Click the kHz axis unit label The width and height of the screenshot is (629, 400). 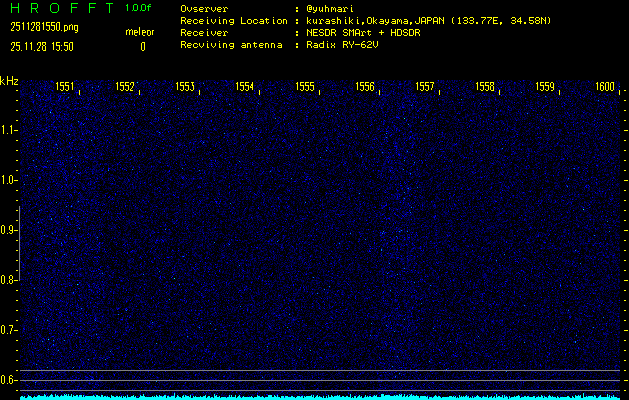(9, 81)
